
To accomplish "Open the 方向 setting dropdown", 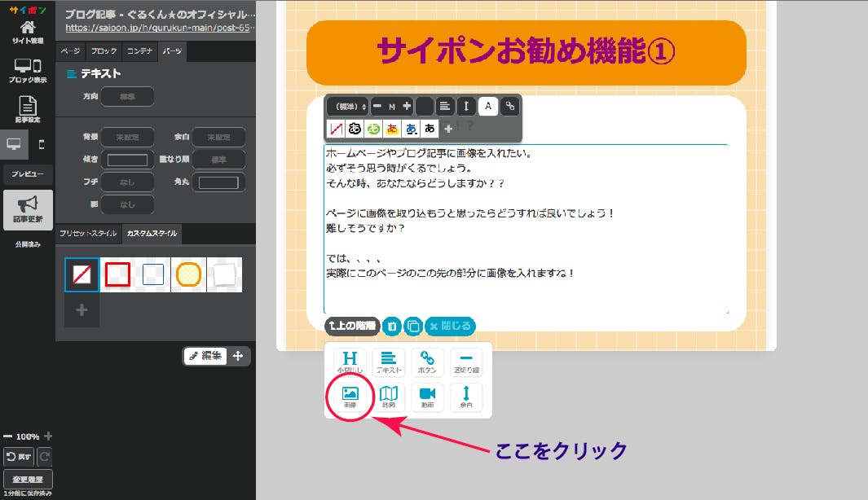I will pos(127,97).
